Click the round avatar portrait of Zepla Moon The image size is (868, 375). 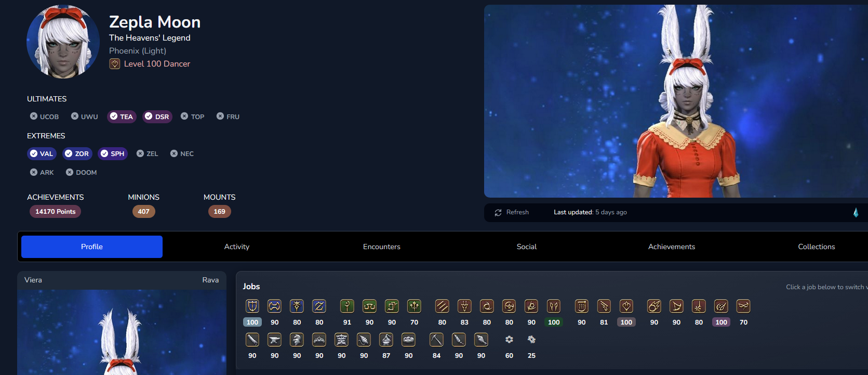click(63, 42)
